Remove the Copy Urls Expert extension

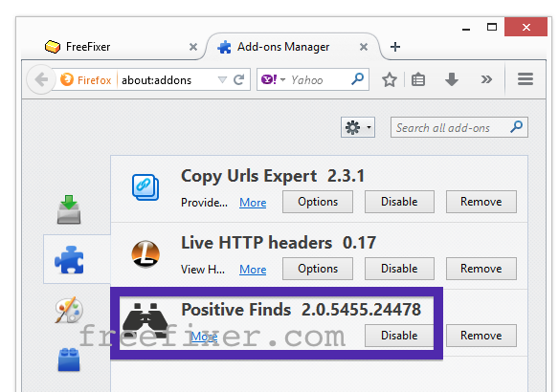(x=481, y=202)
